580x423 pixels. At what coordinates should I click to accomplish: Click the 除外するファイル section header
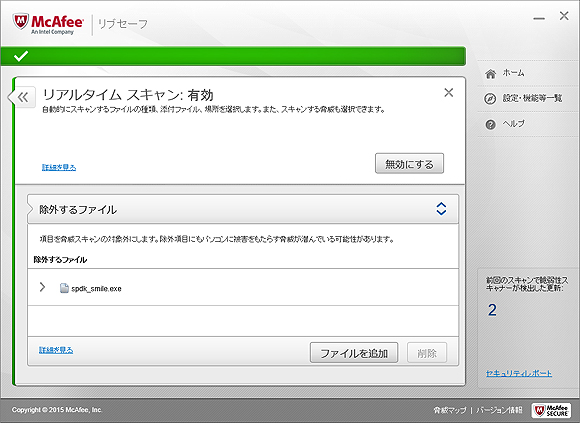click(x=243, y=209)
